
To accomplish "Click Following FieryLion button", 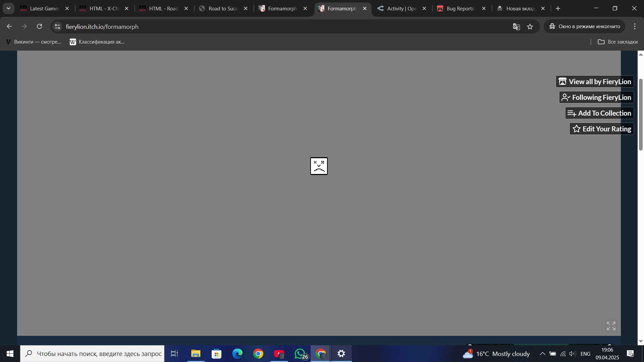I will (596, 97).
